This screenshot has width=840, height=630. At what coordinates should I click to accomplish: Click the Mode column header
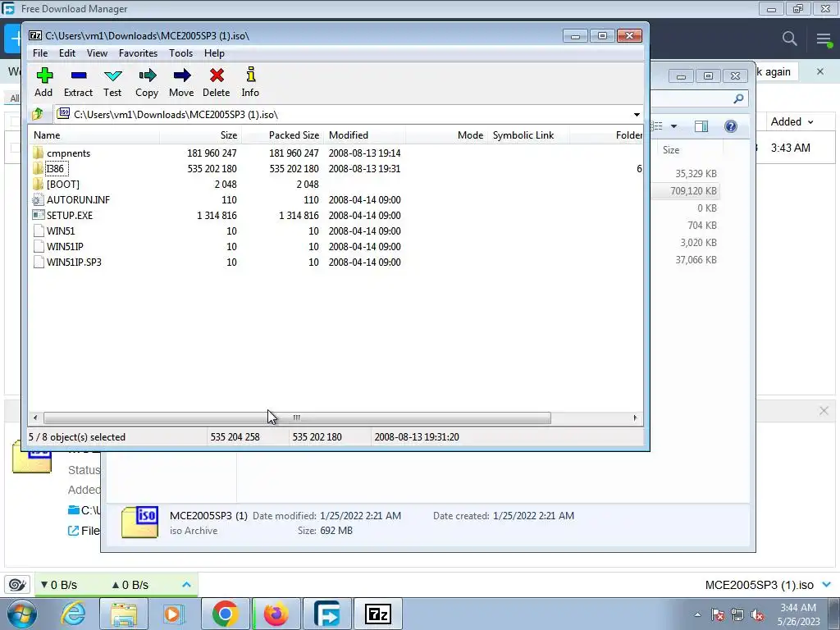(x=446, y=135)
